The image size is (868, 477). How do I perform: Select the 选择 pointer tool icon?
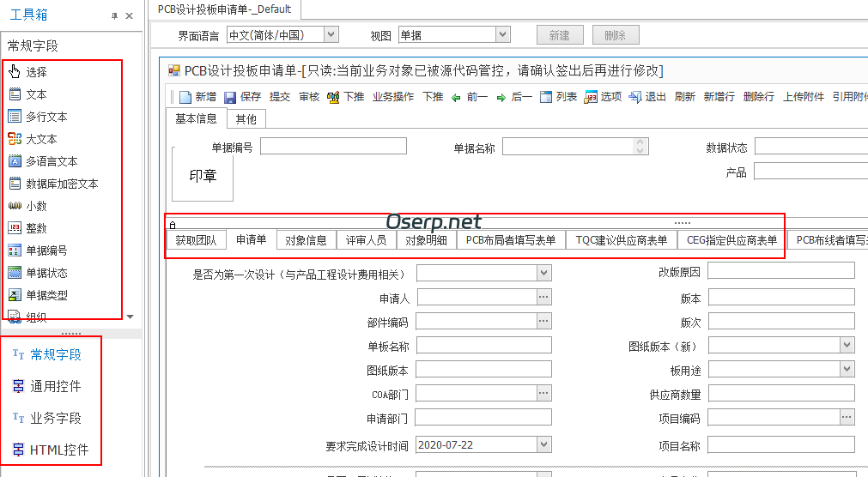point(15,71)
